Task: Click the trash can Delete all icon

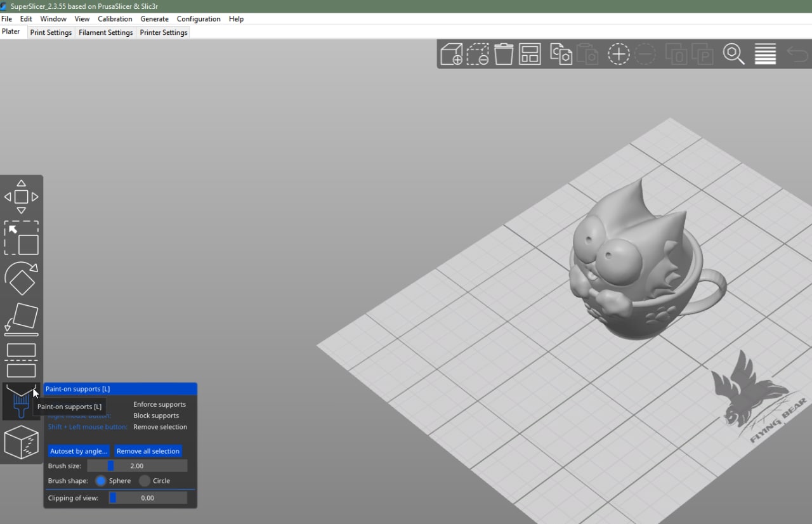Action: pyautogui.click(x=504, y=54)
